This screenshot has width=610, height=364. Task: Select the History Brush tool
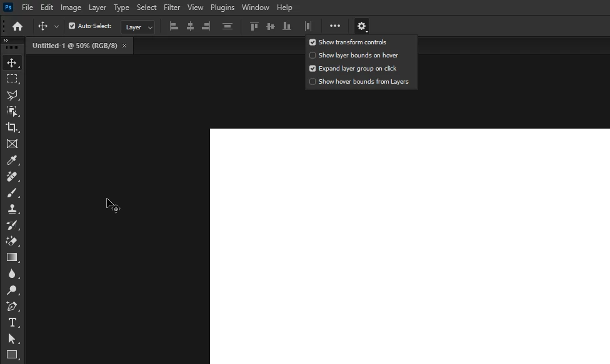pos(12,225)
